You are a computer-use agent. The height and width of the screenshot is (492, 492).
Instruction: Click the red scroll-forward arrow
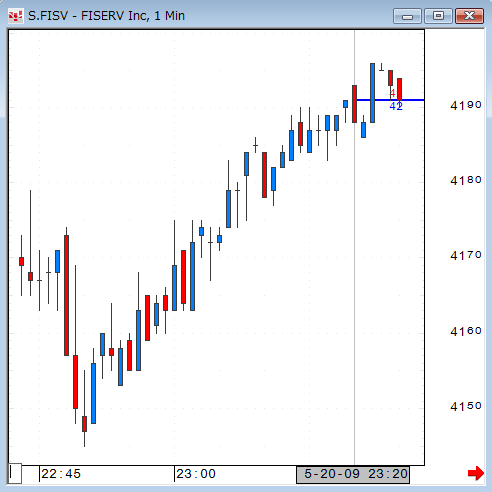point(476,473)
